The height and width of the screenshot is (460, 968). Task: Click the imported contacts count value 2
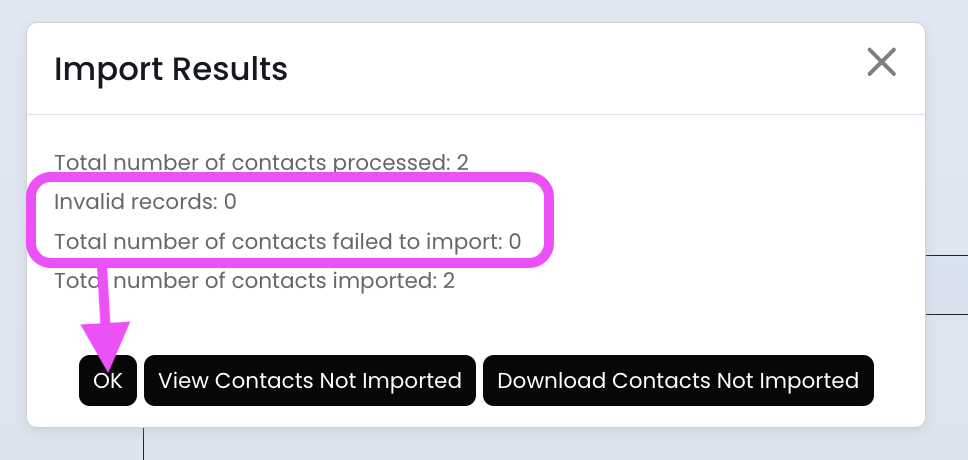(x=449, y=281)
